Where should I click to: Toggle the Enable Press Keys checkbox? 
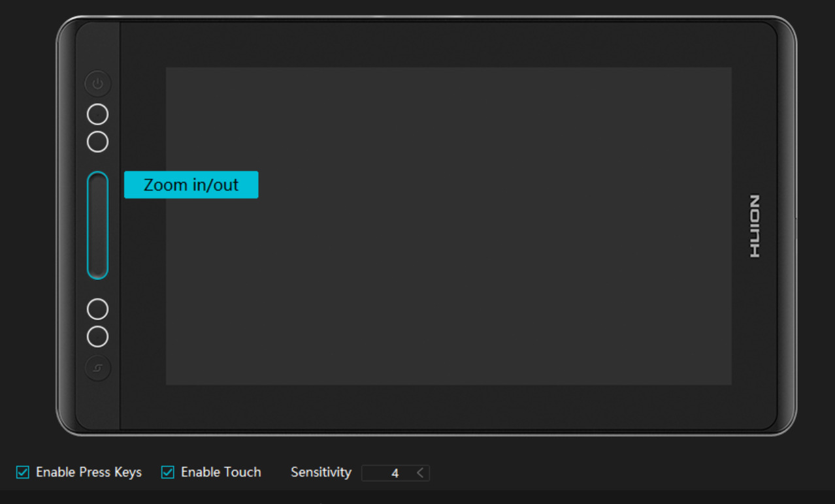coord(23,472)
